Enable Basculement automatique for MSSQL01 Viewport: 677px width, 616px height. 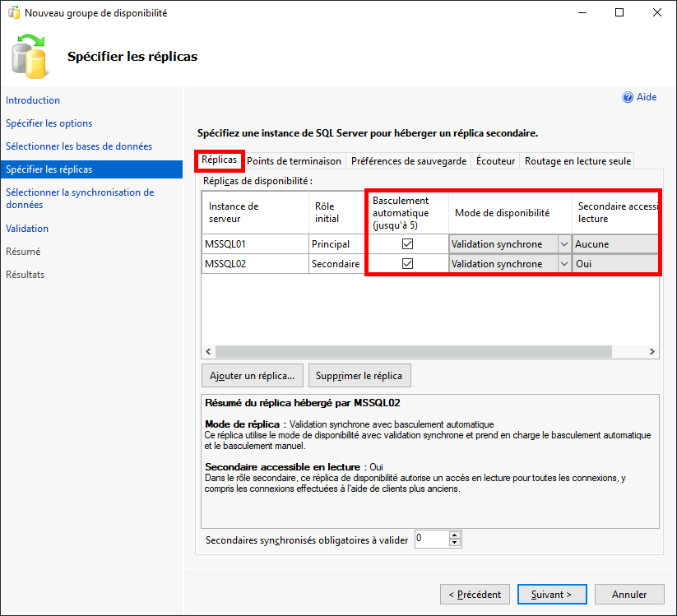coord(407,243)
